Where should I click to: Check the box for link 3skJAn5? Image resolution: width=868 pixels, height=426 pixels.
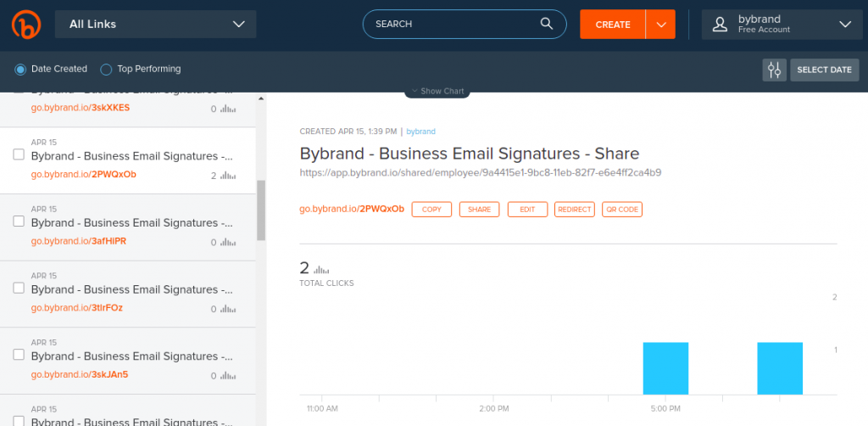coord(19,354)
